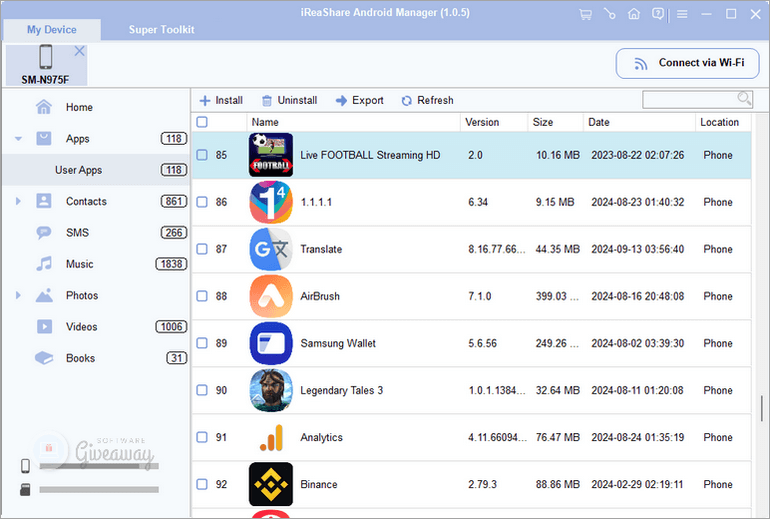Click the Books sidebar icon
This screenshot has width=770, height=519.
pos(44,358)
